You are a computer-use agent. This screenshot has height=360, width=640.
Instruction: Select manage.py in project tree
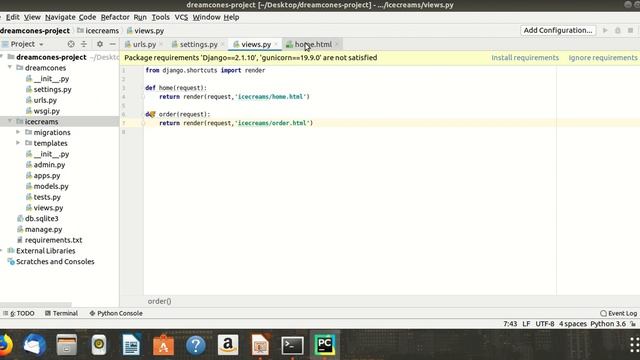[x=44, y=229]
